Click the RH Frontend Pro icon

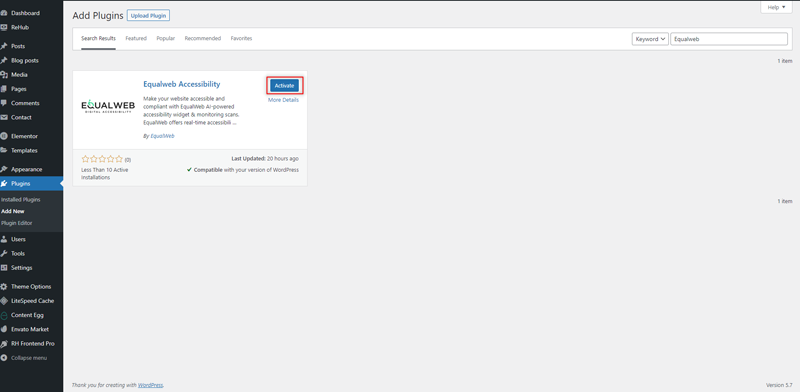[4, 344]
